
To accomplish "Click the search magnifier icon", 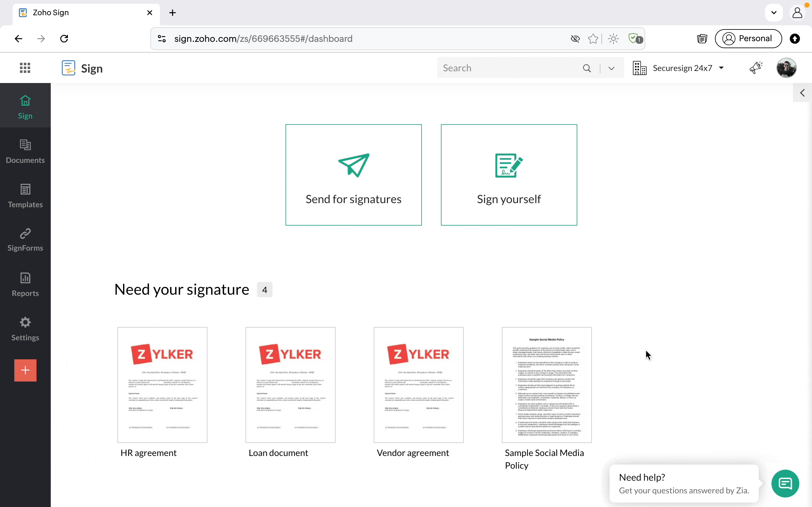I will (587, 68).
